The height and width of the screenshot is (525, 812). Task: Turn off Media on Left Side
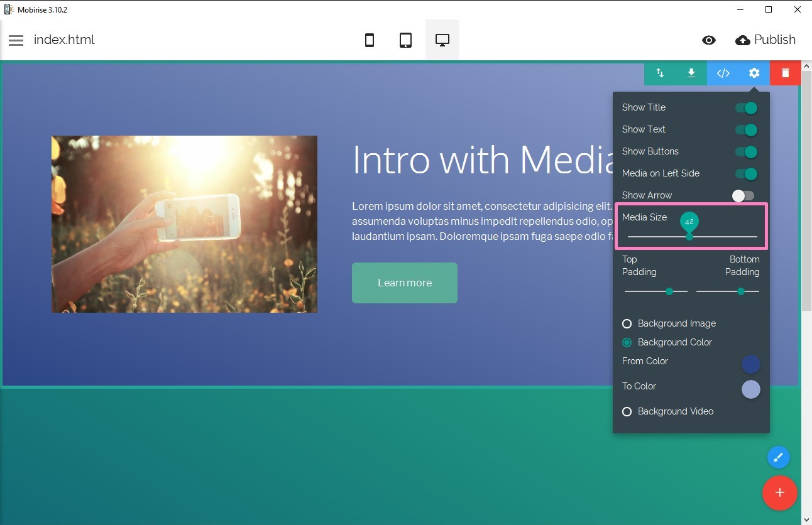[746, 174]
